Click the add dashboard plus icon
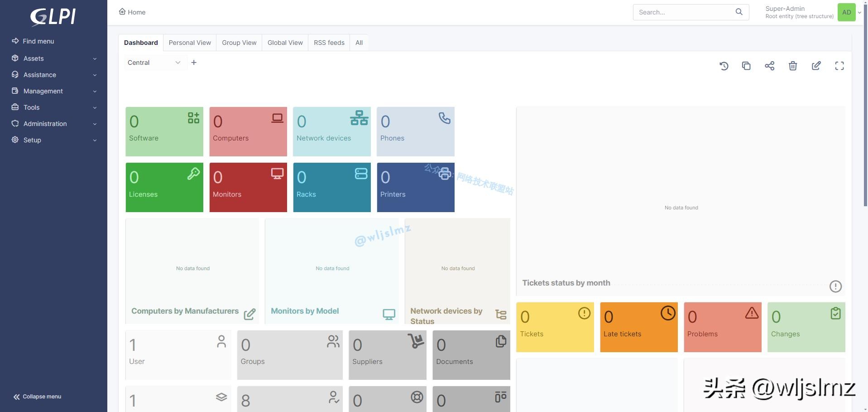Viewport: 868px width, 412px height. click(194, 63)
